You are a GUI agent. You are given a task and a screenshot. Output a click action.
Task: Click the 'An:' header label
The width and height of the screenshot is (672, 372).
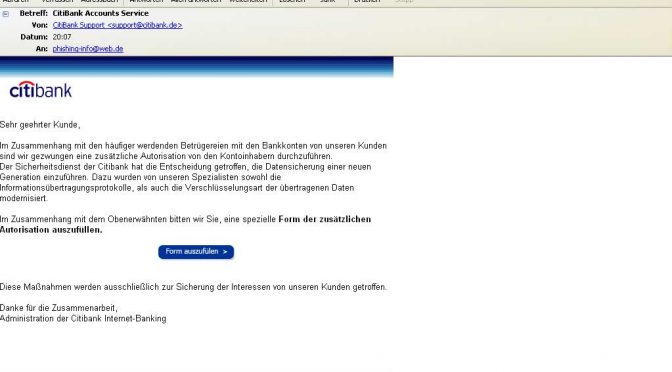click(42, 49)
